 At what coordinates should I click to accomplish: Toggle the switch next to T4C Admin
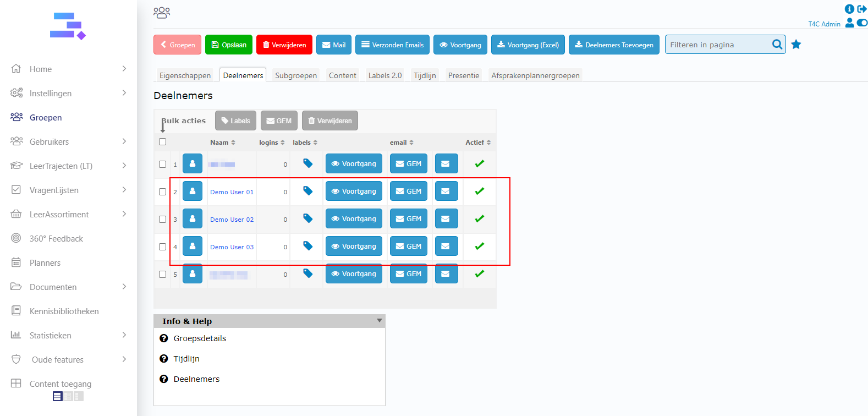pyautogui.click(x=862, y=23)
